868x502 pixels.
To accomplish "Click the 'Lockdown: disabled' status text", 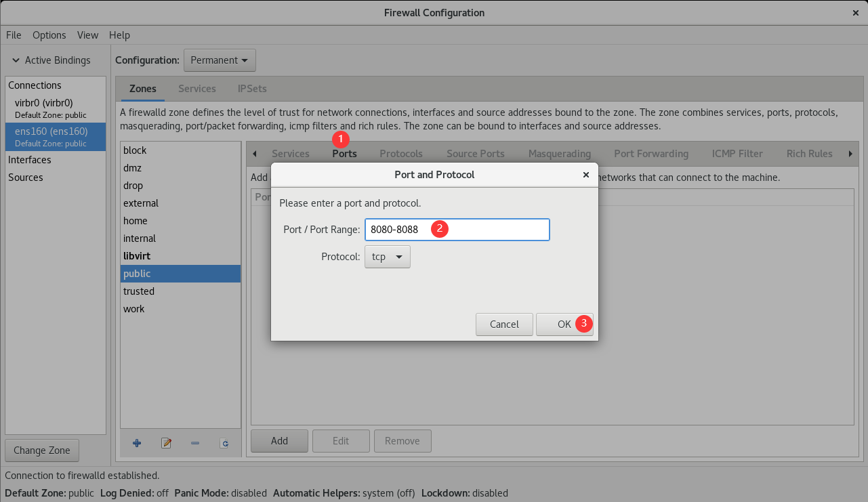I will tap(465, 493).
